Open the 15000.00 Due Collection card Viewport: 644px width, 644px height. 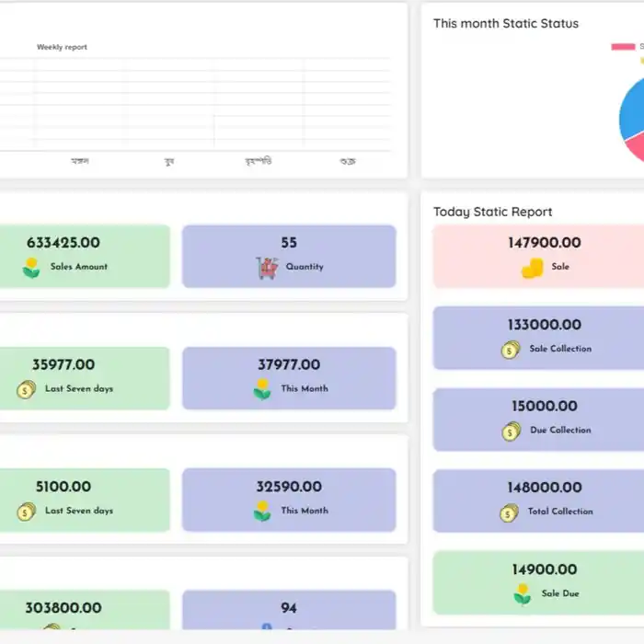tap(538, 420)
